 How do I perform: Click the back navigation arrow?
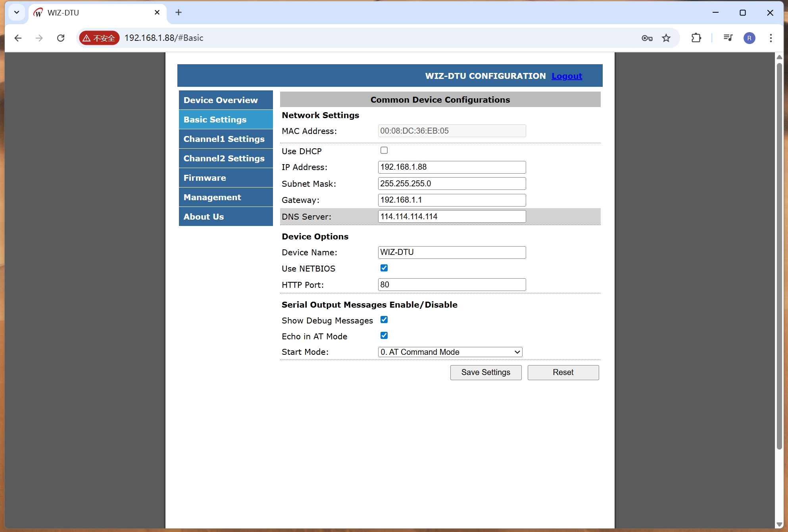(x=18, y=38)
